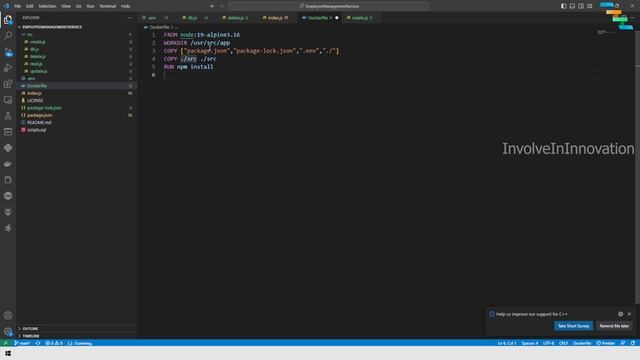This screenshot has width=640, height=360.
Task: Change CRLF end-of-line setting
Action: (x=563, y=343)
